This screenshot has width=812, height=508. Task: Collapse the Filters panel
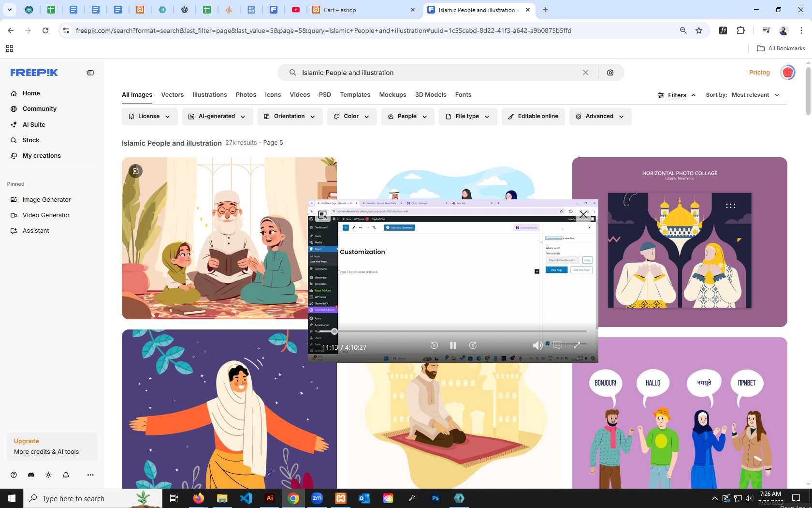(677, 95)
